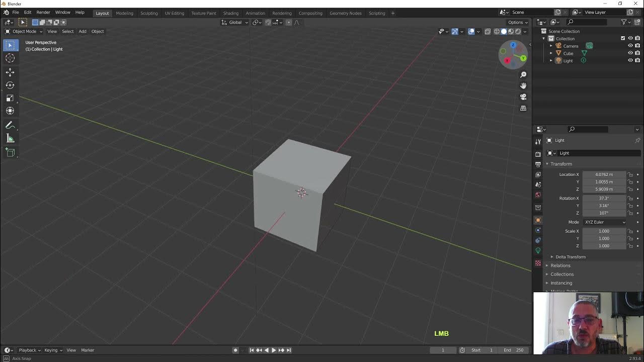Switch to the Shading workspace tab

pos(231,13)
